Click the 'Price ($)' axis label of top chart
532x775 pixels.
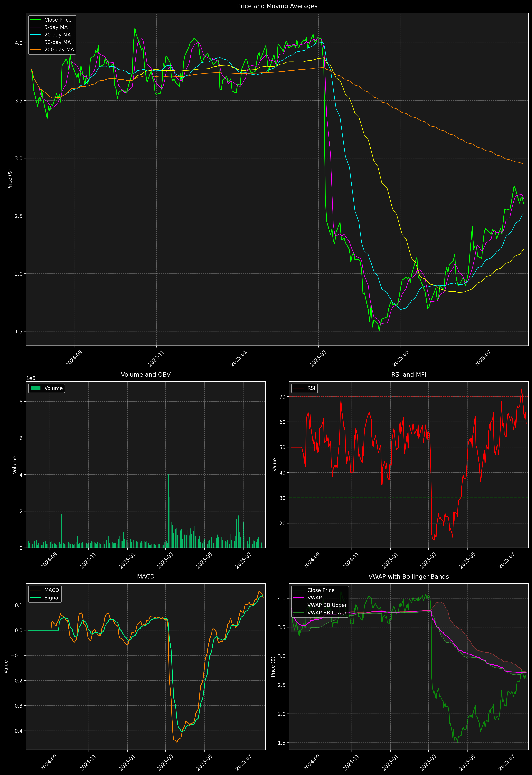[x=10, y=179]
